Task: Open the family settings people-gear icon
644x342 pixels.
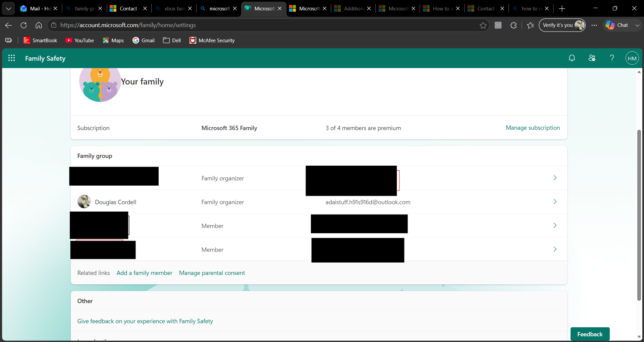Action: click(592, 58)
